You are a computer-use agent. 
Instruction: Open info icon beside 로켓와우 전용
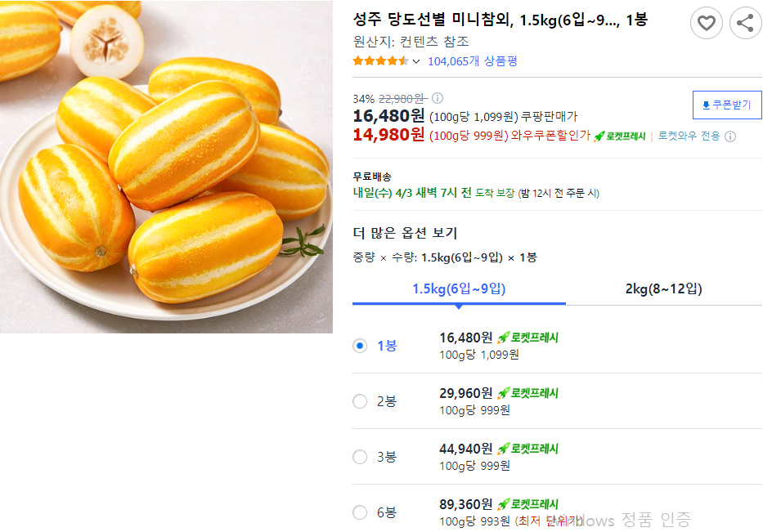pyautogui.click(x=730, y=136)
